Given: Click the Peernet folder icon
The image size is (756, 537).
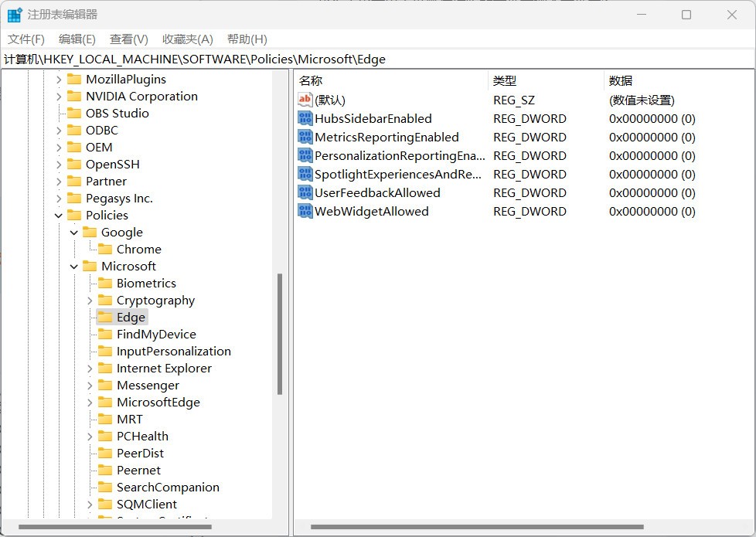Looking at the screenshot, I should click(105, 470).
